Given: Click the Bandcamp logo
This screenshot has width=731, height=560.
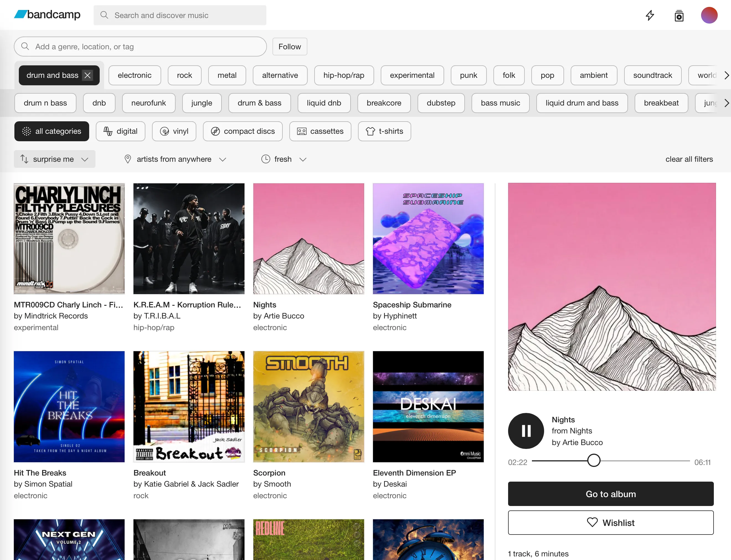Looking at the screenshot, I should [47, 15].
